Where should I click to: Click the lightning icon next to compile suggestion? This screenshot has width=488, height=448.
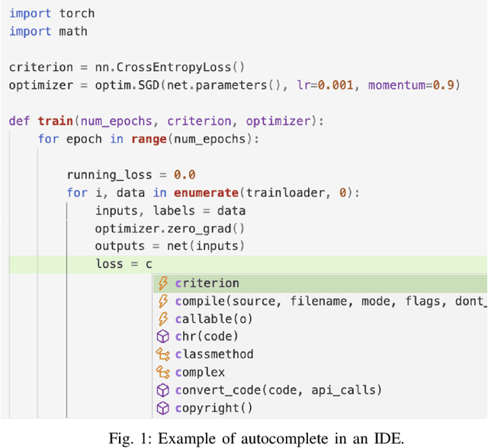coord(162,301)
